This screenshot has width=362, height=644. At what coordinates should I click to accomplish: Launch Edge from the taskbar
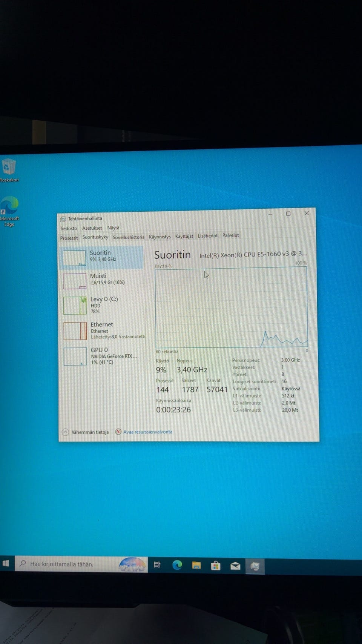[x=177, y=565]
